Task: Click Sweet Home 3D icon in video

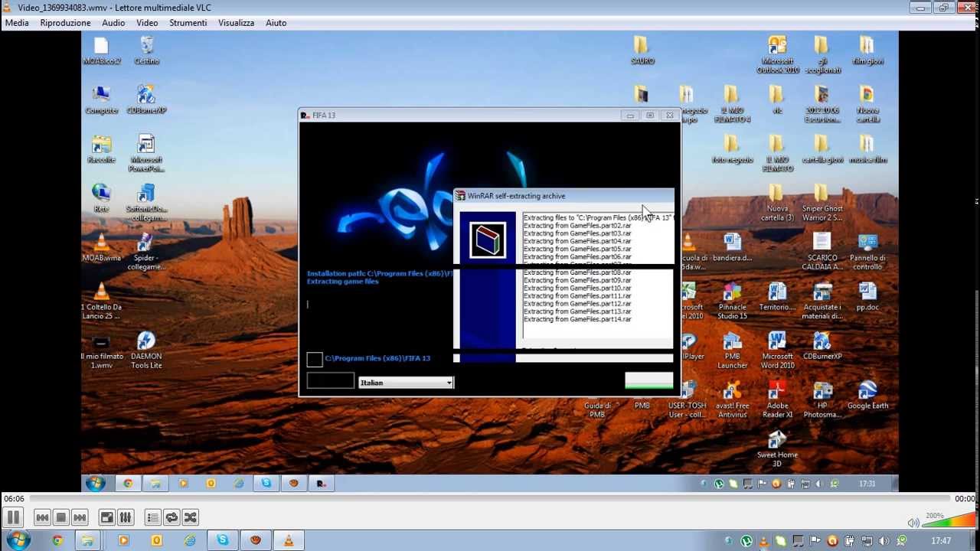Action: click(777, 448)
